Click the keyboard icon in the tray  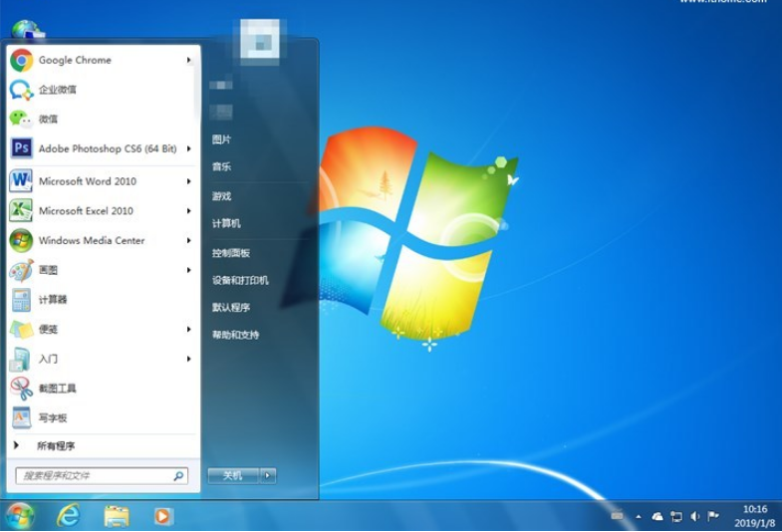tap(617, 516)
